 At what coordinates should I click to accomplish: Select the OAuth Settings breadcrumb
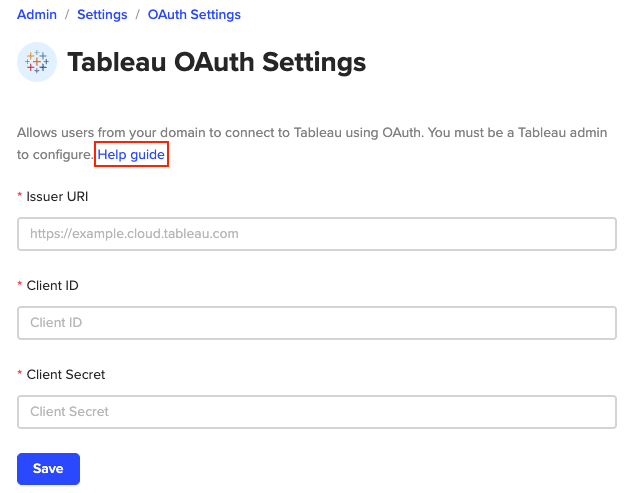pyautogui.click(x=194, y=15)
